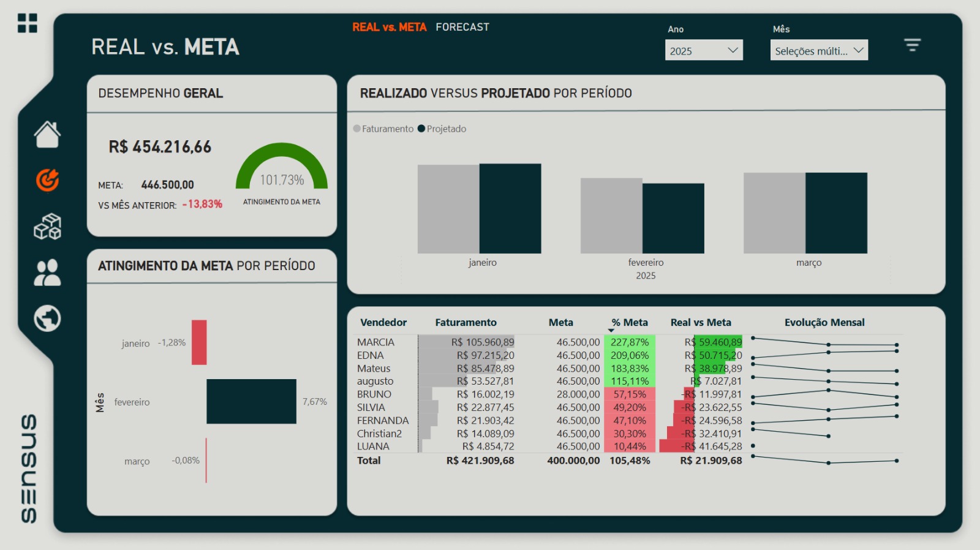Select the orange target goal icon
The width and height of the screenshot is (980, 550).
[47, 180]
